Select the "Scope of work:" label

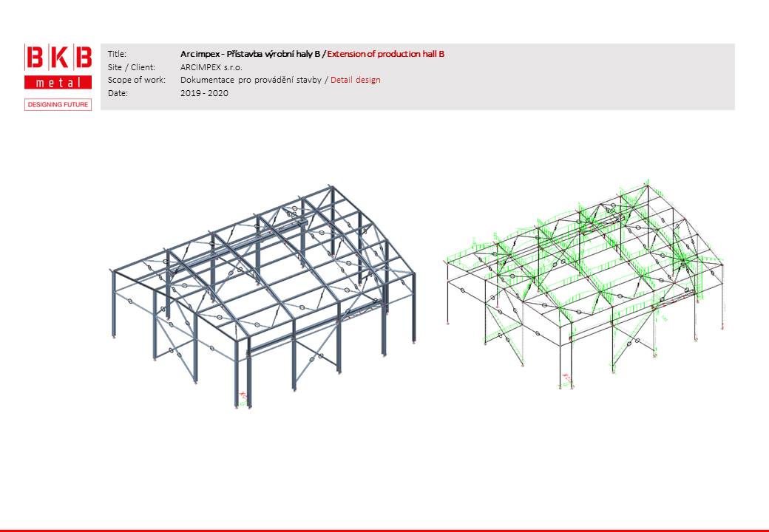pyautogui.click(x=136, y=80)
